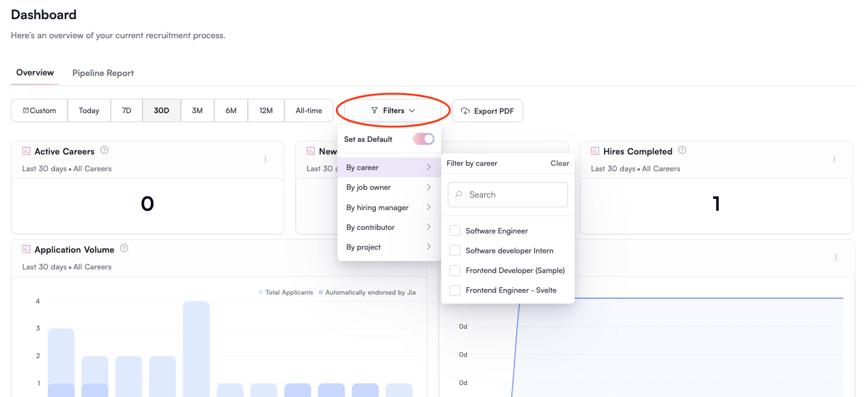Click the Active Careers help question-mark icon

coord(104,150)
